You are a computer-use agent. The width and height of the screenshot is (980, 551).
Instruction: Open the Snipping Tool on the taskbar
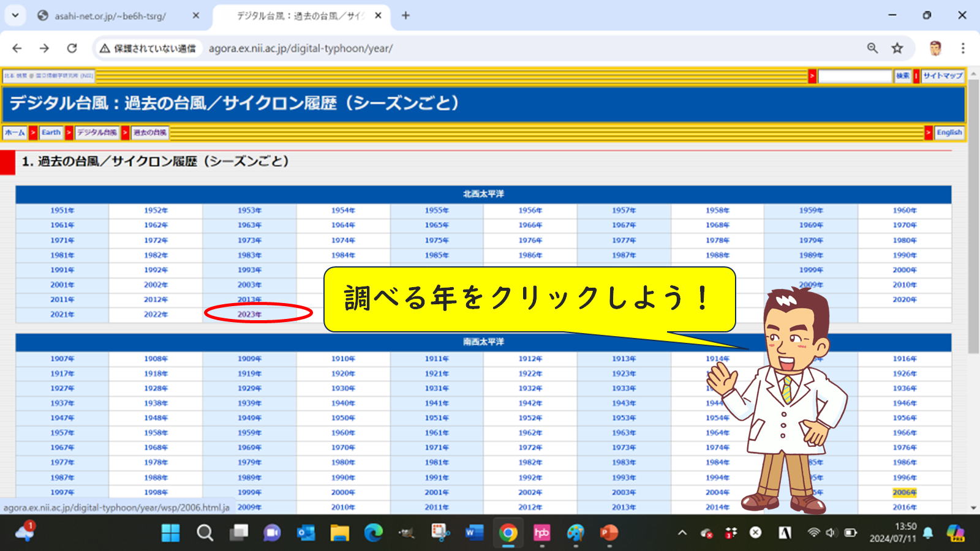(440, 533)
